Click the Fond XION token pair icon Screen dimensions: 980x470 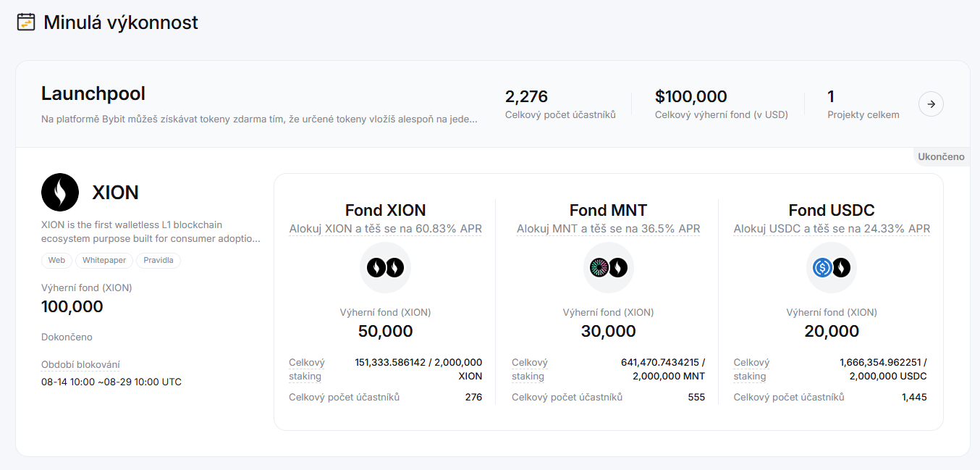point(385,268)
